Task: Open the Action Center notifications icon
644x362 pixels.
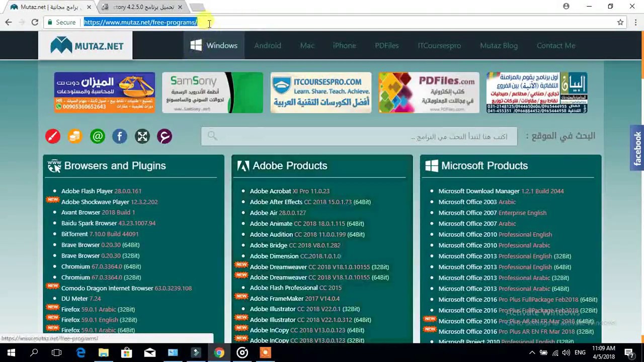Action: (629, 352)
